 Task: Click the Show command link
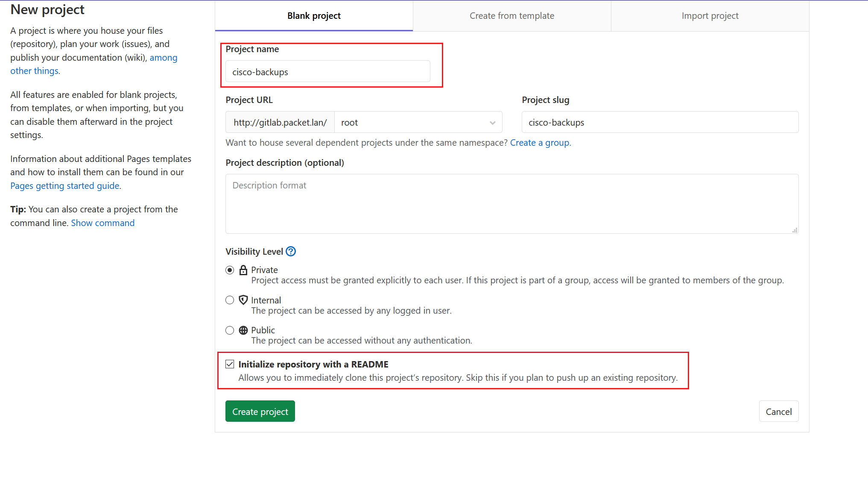pos(102,223)
